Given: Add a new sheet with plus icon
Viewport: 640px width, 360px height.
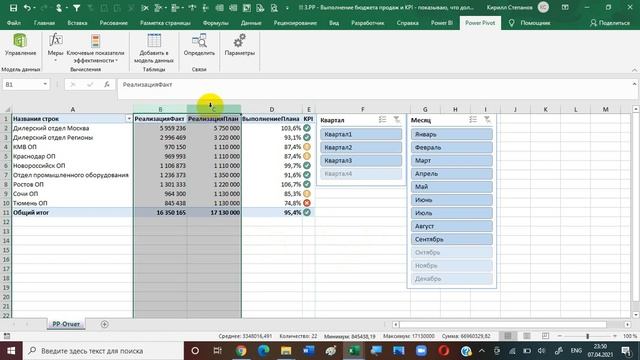Looking at the screenshot, I should (104, 324).
